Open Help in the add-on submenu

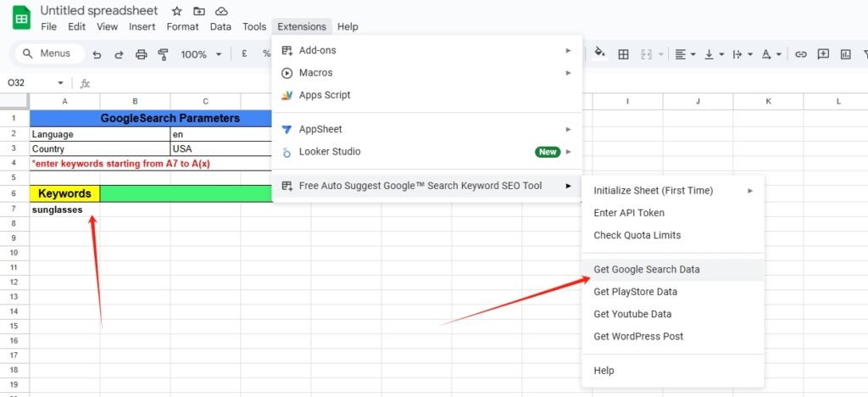pyautogui.click(x=672, y=371)
